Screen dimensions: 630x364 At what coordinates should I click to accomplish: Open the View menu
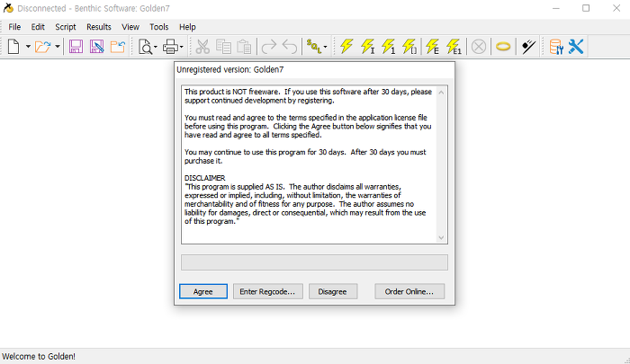(x=130, y=27)
